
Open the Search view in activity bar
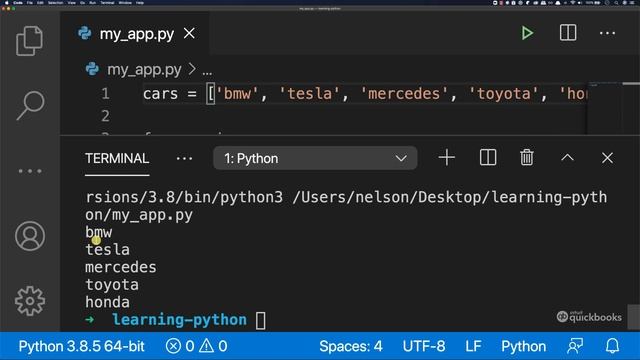coord(30,105)
